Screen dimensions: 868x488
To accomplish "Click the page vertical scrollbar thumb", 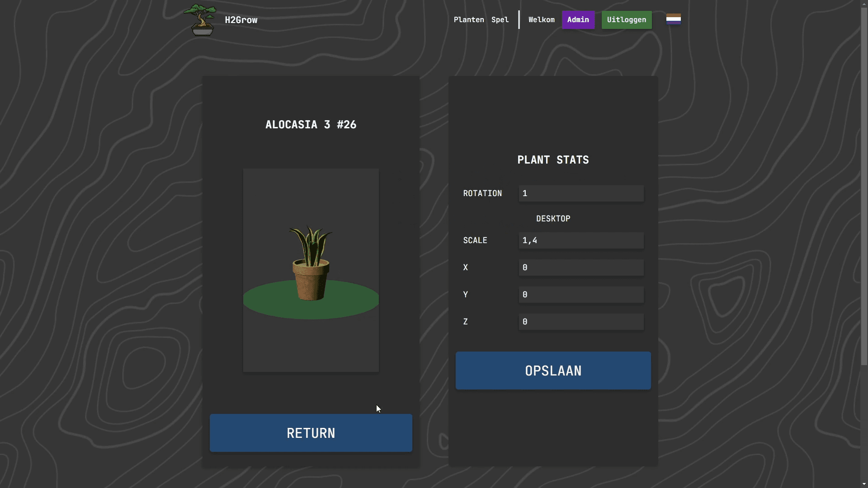I will [864, 185].
